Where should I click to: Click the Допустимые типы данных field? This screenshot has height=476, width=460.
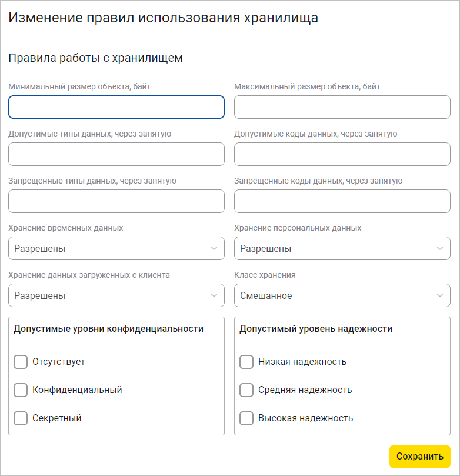point(116,154)
